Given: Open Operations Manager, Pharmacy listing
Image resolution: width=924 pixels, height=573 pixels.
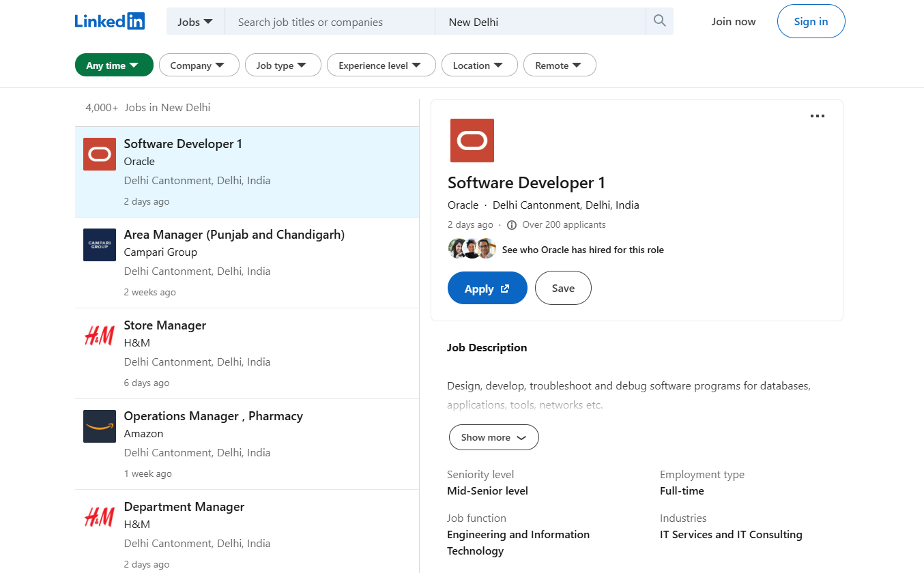Looking at the screenshot, I should 247,444.
